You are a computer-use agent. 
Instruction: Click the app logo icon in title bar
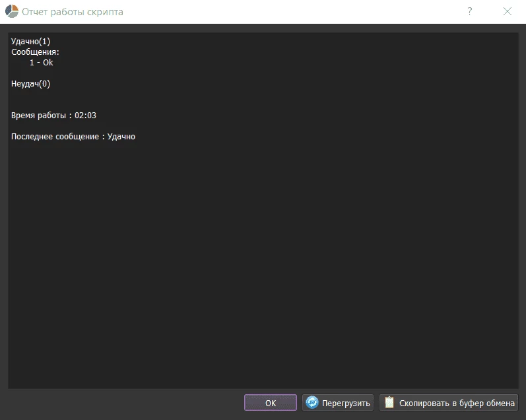[x=12, y=11]
